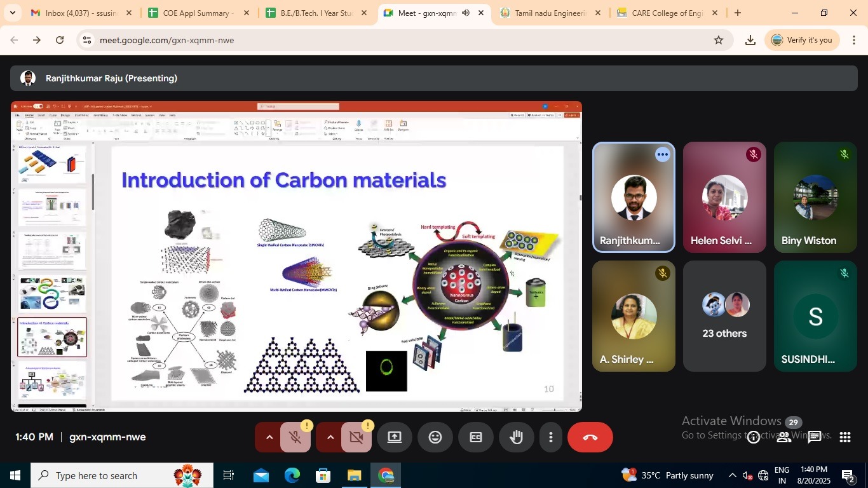This screenshot has height=488, width=868.
Task: Show the people participants panel
Action: (x=784, y=437)
